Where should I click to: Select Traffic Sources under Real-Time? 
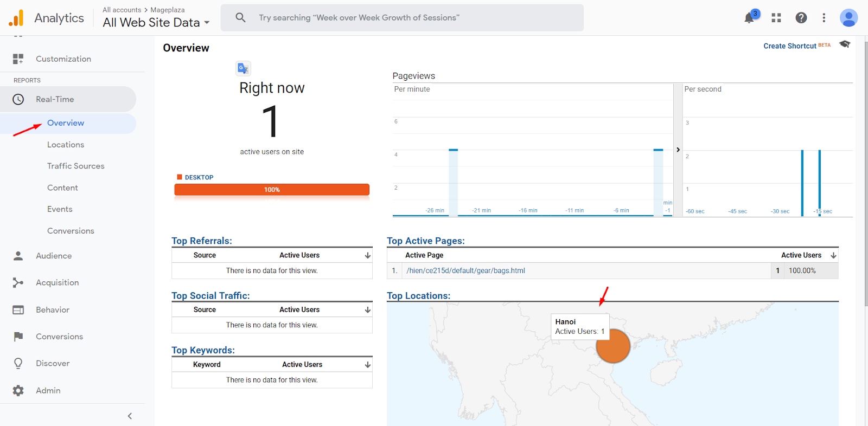point(75,166)
